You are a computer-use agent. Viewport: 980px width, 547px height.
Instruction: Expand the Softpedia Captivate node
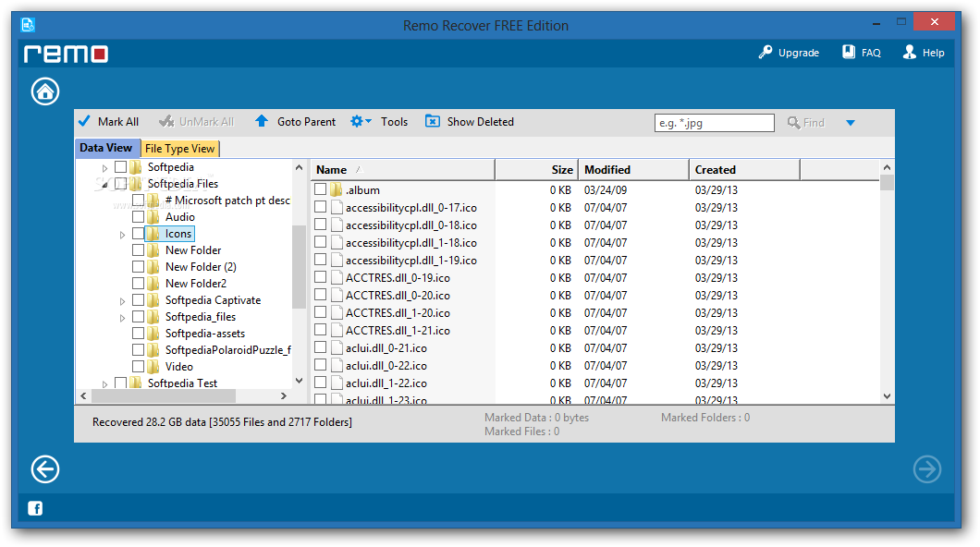point(122,301)
